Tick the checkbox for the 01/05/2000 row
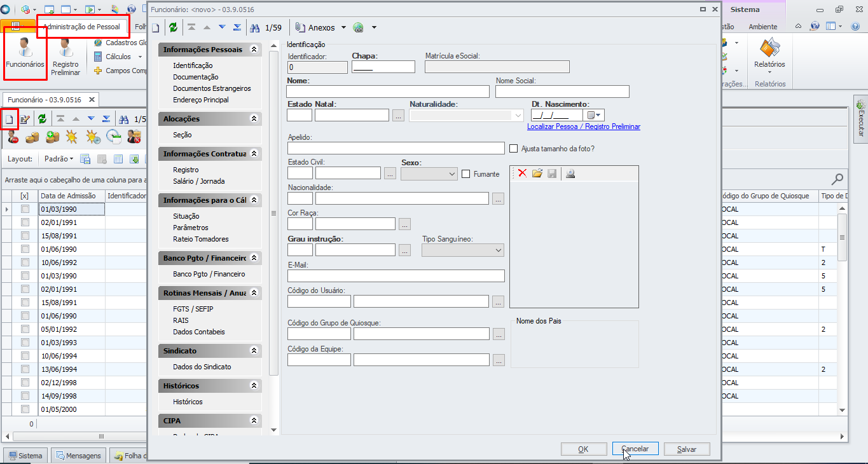 pos(25,409)
